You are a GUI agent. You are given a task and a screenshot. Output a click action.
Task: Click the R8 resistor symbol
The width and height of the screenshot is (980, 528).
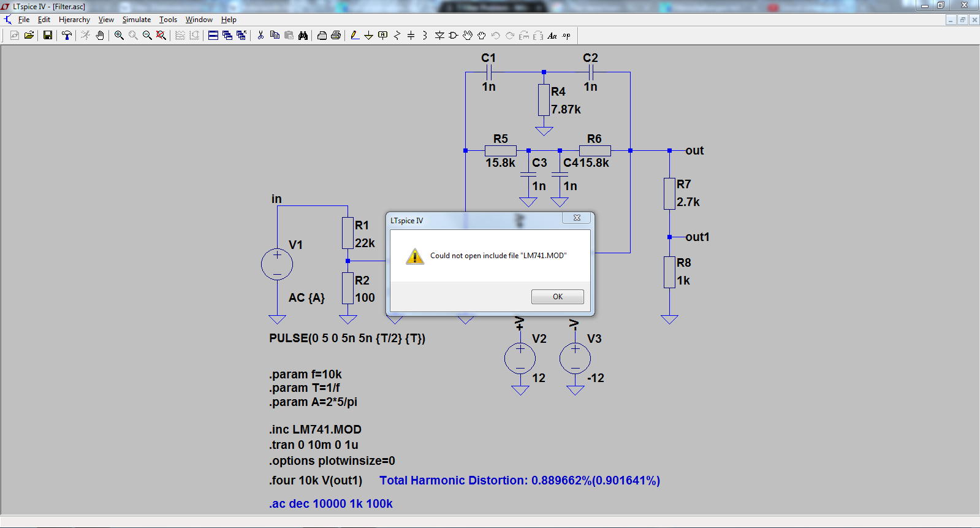pyautogui.click(x=669, y=272)
